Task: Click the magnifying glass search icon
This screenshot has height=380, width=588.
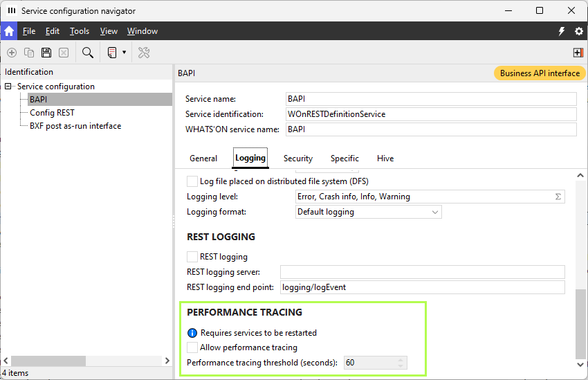Action: coord(88,53)
